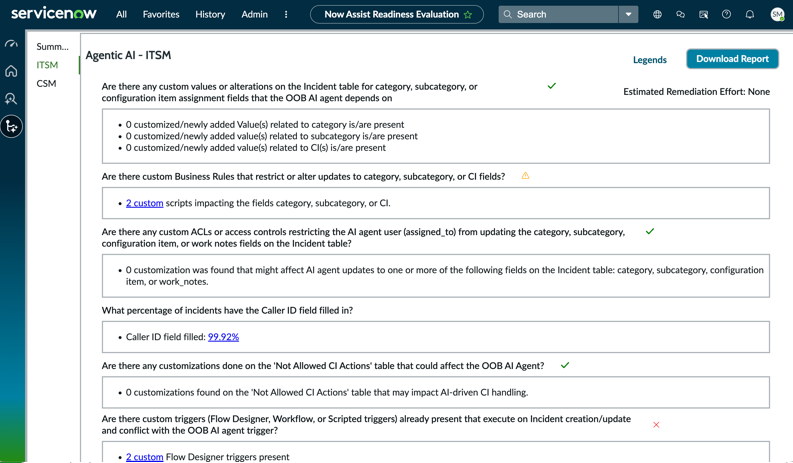793x463 pixels.
Task: Open the SM user avatar menu
Action: pos(777,14)
